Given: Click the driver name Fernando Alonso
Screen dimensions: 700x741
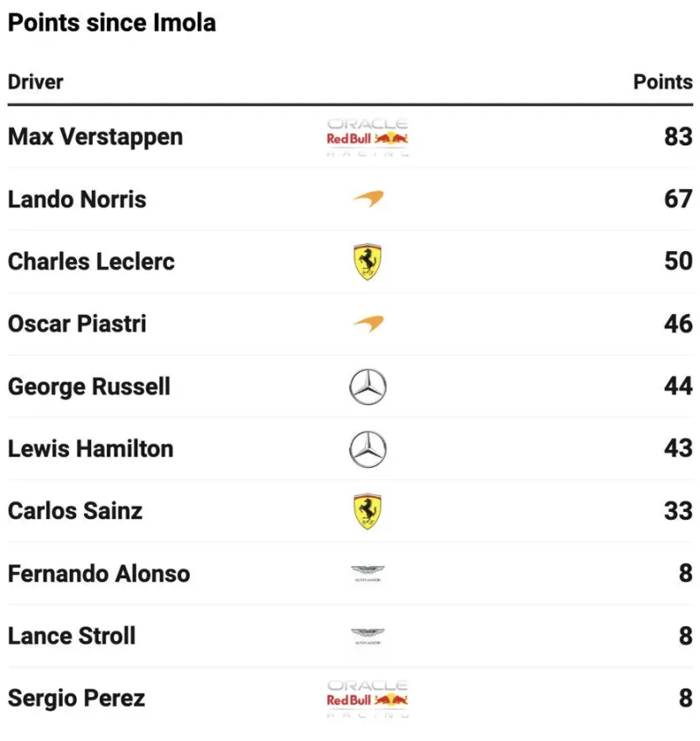Looking at the screenshot, I should pyautogui.click(x=99, y=574).
